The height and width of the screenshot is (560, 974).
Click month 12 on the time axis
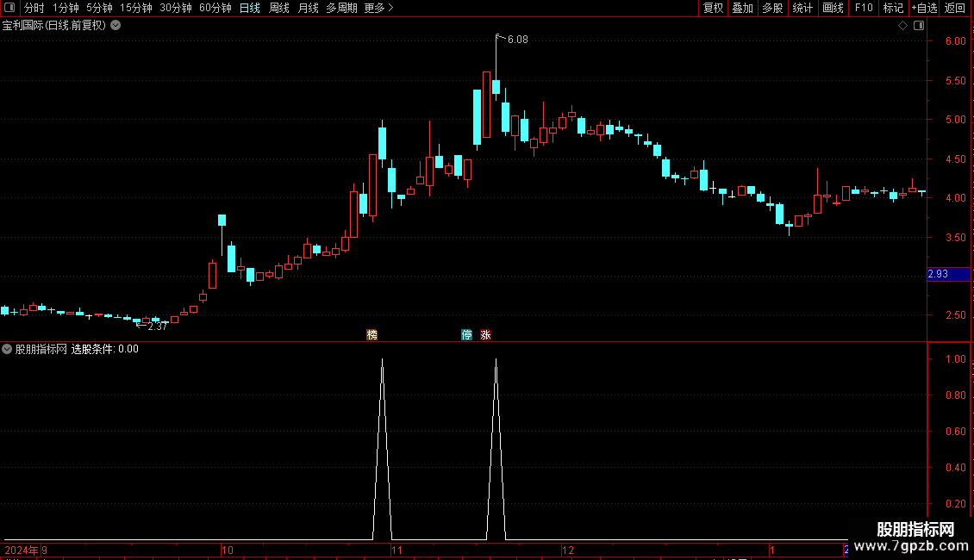click(x=568, y=550)
